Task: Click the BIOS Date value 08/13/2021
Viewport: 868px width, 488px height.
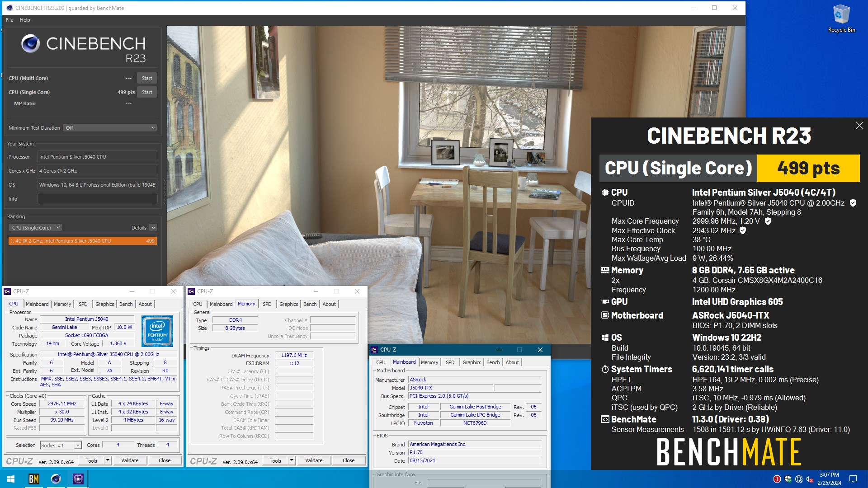Action: click(475, 461)
